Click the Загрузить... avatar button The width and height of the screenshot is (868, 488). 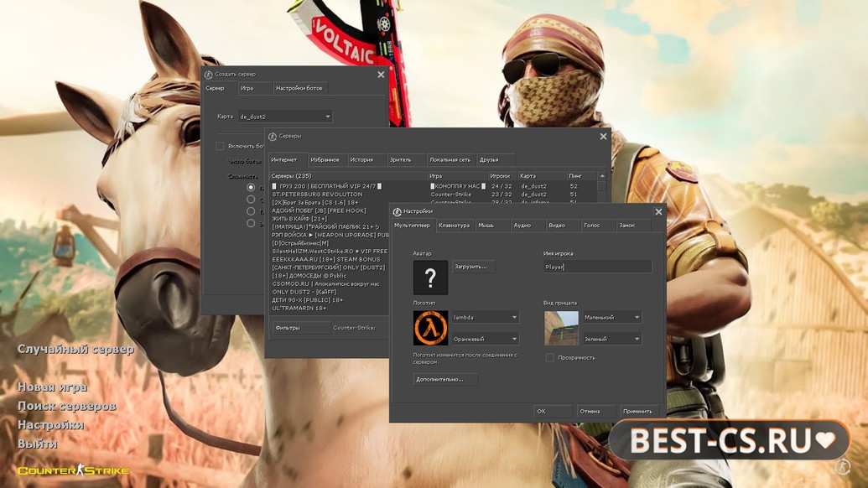coord(473,267)
